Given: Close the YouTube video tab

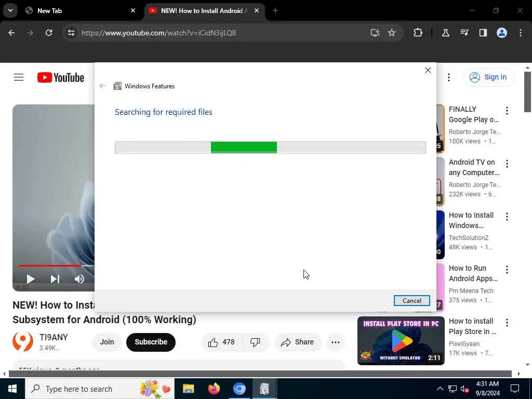Looking at the screenshot, I should [257, 11].
